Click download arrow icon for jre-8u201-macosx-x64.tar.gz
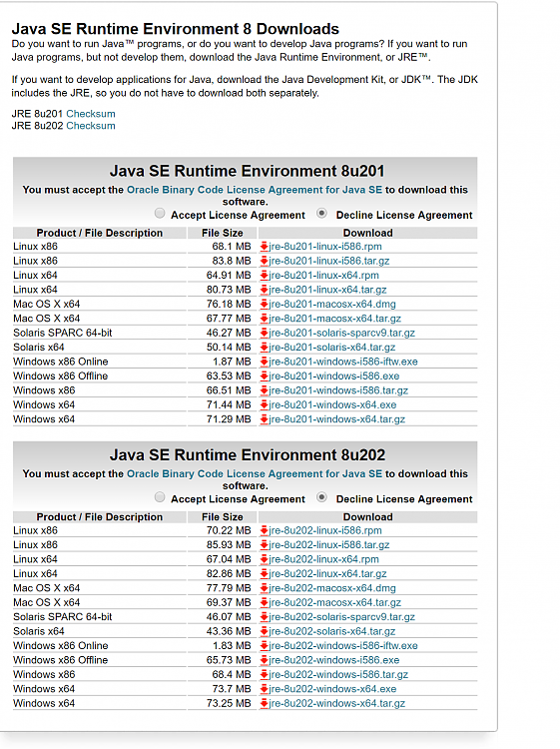This screenshot has width=560, height=749. pos(264,319)
